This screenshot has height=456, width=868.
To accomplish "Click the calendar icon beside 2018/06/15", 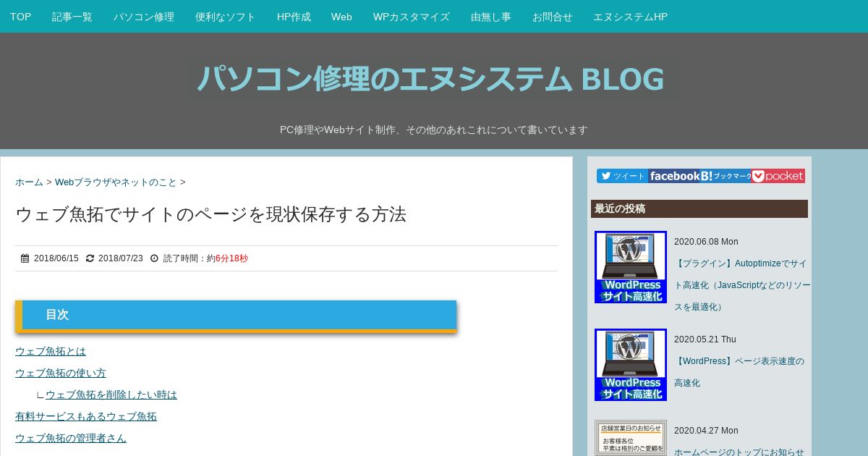I will [25, 258].
